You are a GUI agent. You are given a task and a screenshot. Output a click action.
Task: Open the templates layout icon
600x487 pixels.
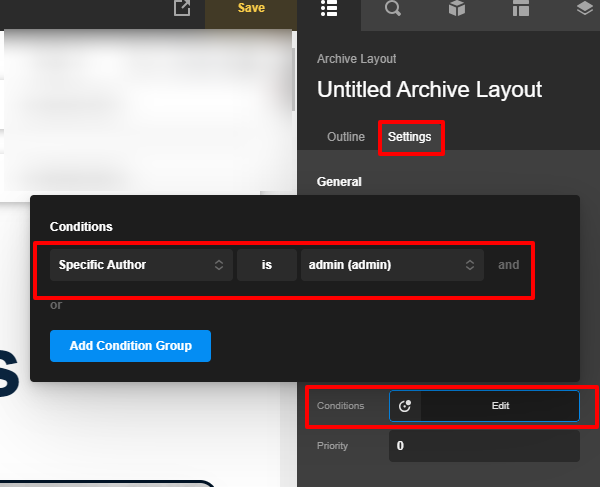pos(520,8)
